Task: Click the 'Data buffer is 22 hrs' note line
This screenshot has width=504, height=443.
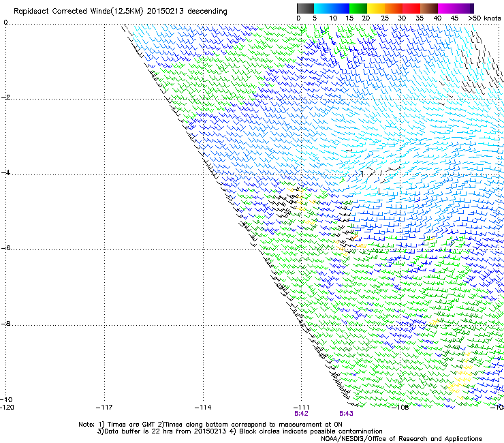Action: (x=240, y=431)
